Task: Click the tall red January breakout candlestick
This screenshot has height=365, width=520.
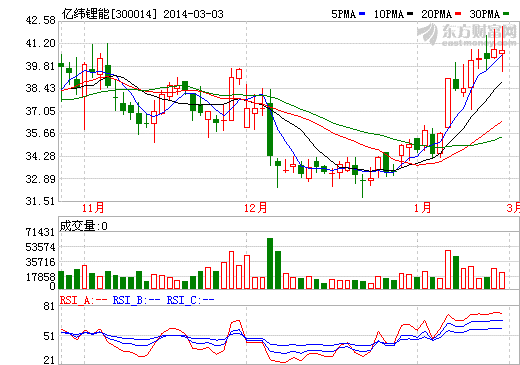Action: 448,103
